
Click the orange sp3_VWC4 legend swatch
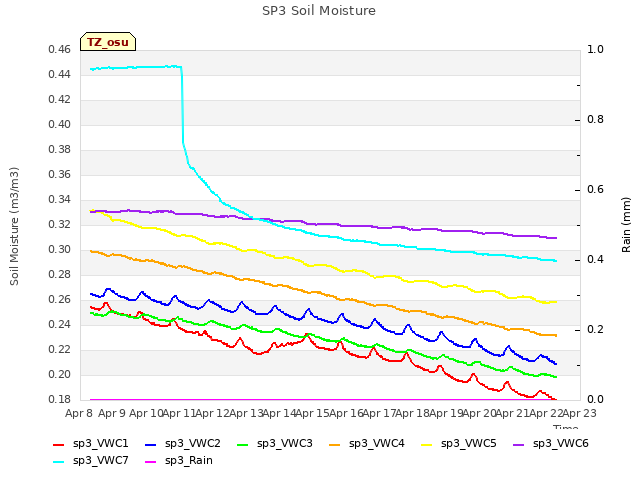335,445
